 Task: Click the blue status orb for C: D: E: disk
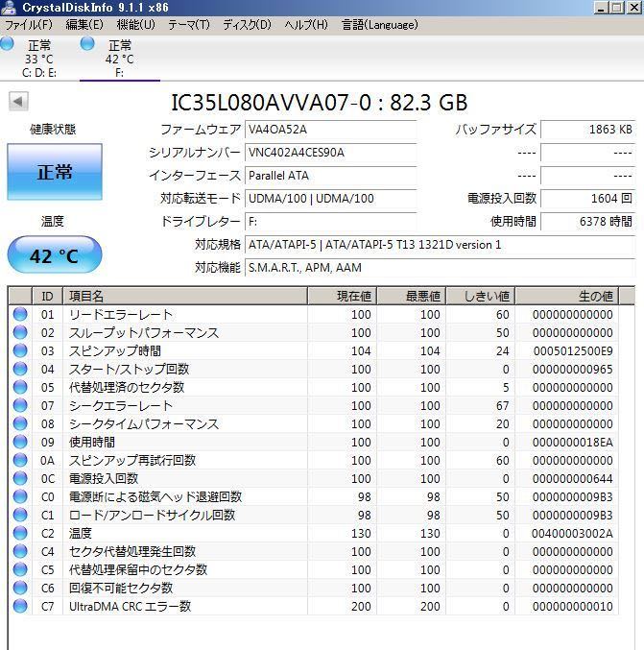pyautogui.click(x=7, y=43)
